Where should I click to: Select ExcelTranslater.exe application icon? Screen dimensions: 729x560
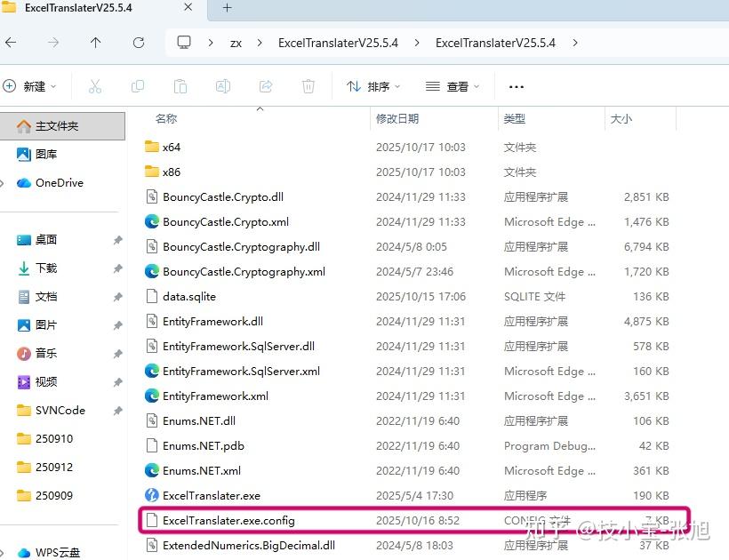pos(151,495)
